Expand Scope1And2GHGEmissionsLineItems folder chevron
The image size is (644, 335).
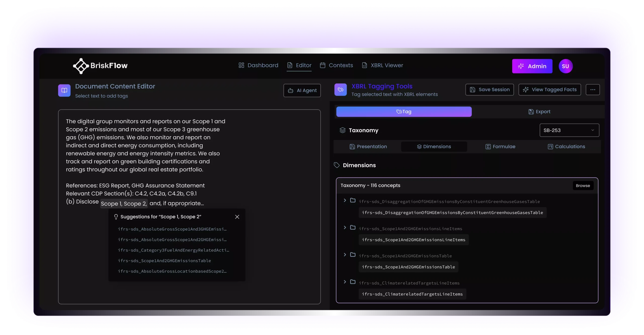[345, 227]
